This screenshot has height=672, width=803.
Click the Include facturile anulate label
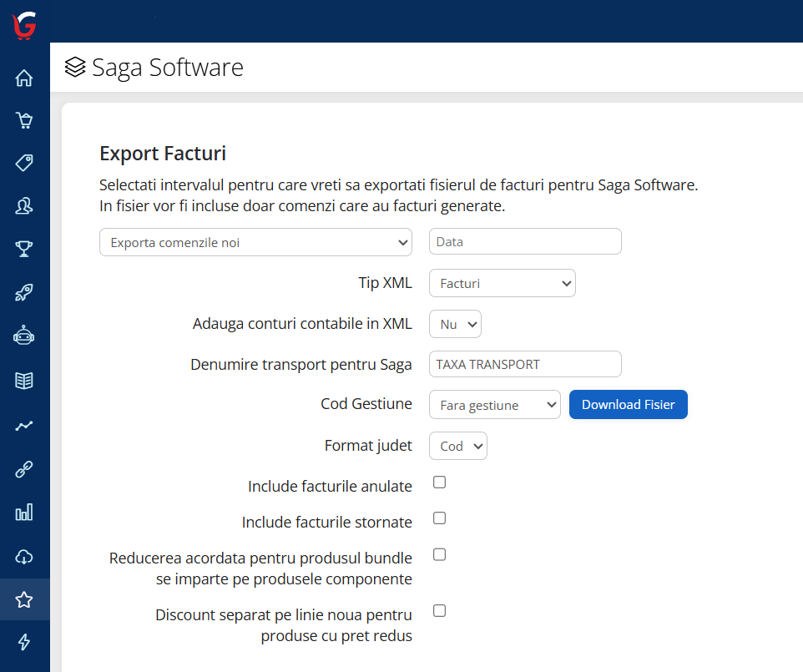click(x=330, y=486)
